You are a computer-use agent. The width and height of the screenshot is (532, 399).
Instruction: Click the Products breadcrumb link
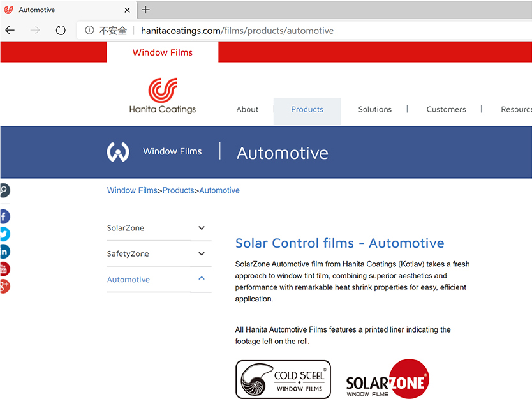(179, 190)
